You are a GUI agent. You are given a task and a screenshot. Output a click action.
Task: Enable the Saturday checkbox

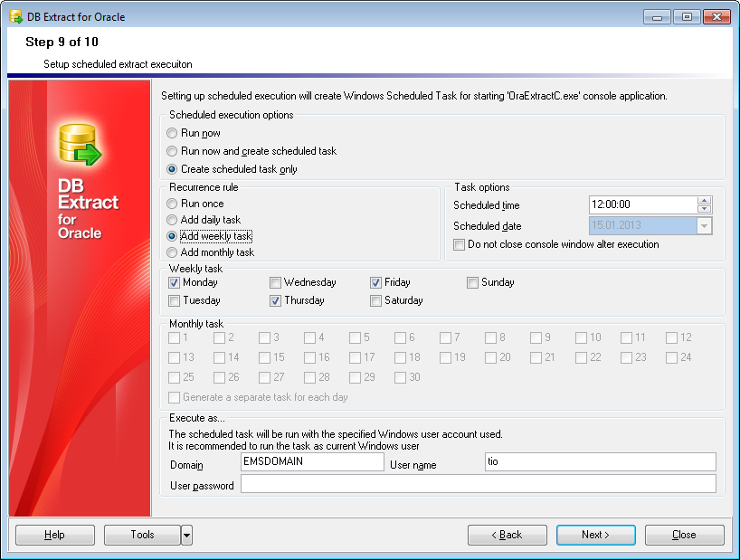(x=375, y=300)
